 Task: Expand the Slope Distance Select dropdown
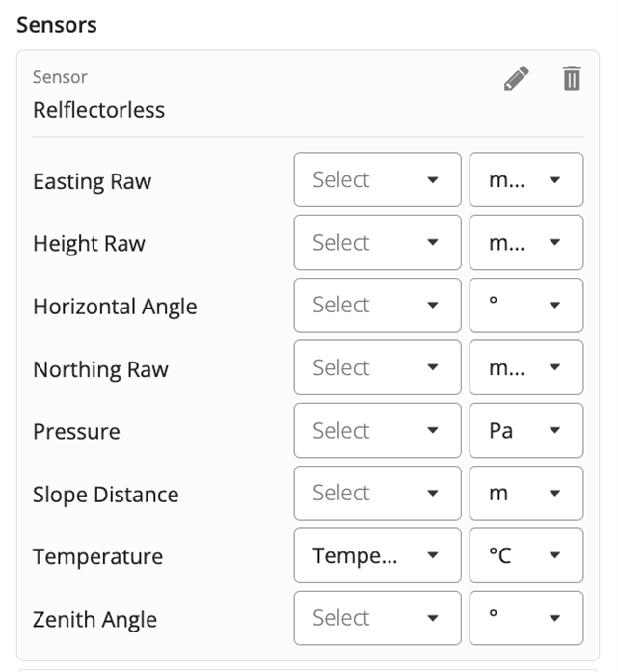[378, 493]
